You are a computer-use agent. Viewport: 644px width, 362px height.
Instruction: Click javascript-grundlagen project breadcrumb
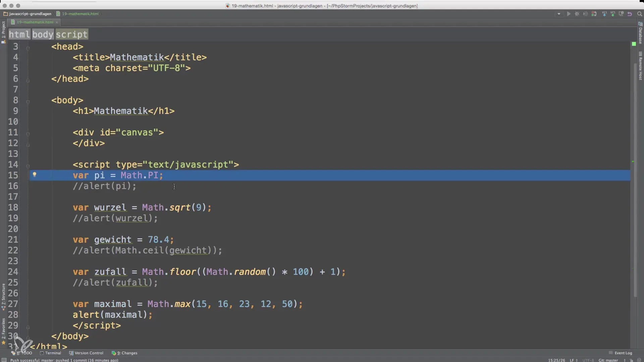pos(28,14)
